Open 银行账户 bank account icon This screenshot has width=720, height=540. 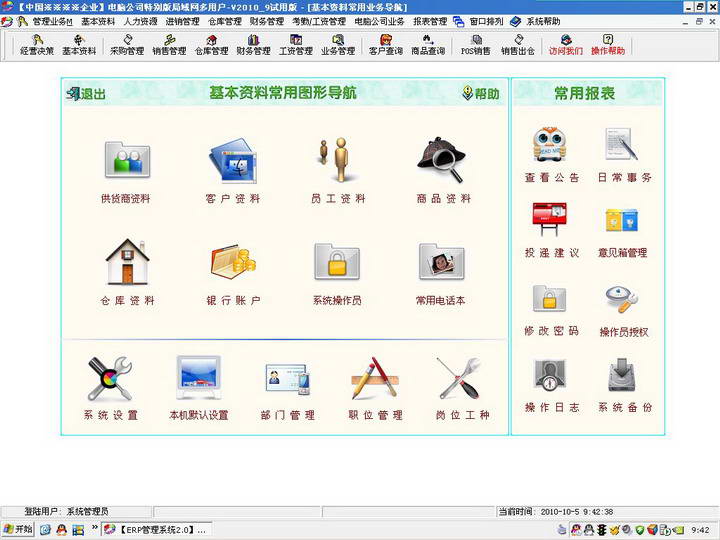click(233, 263)
